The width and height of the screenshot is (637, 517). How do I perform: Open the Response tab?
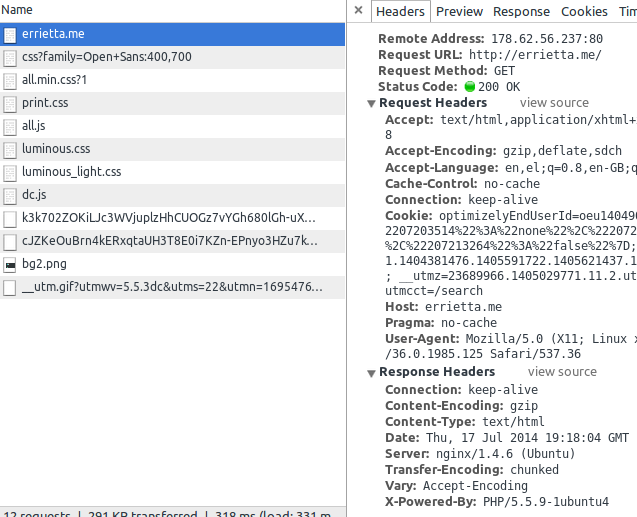tap(521, 11)
